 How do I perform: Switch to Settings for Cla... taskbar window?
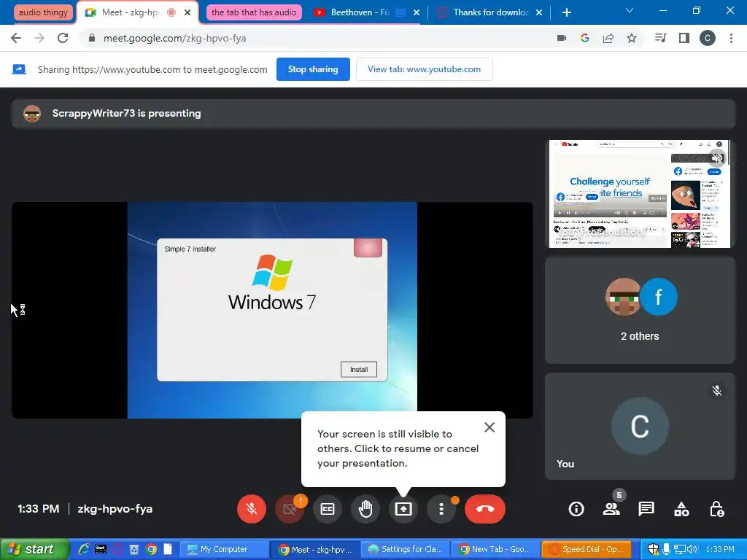pyautogui.click(x=406, y=550)
